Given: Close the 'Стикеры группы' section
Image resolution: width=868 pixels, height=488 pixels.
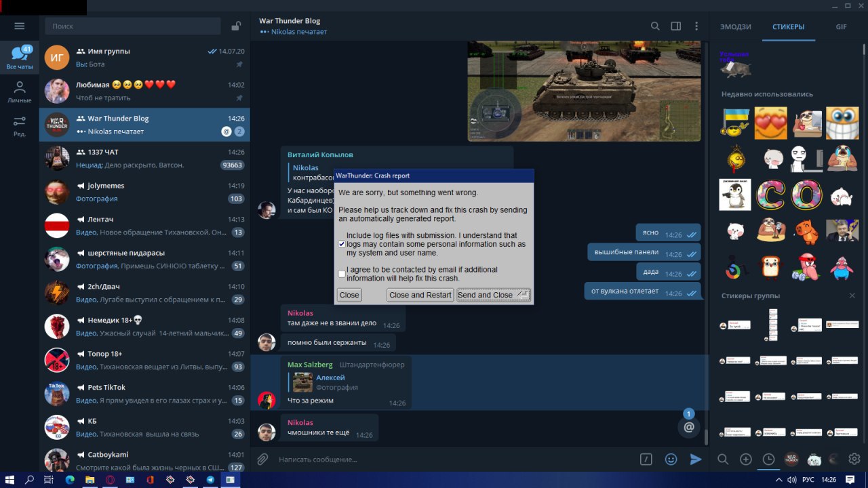Looking at the screenshot, I should tap(852, 296).
